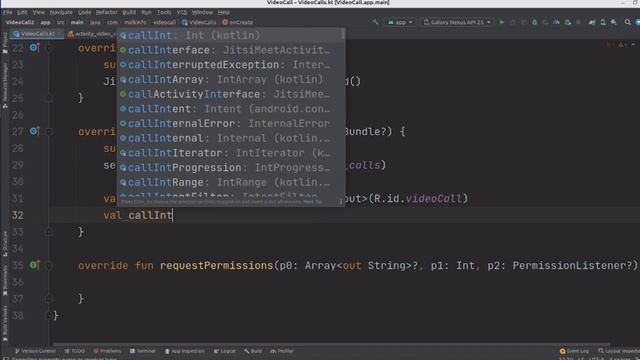Screen dimensions: 640x360
Task: Click the override gutter icon on line 35
Action: click(x=34, y=265)
